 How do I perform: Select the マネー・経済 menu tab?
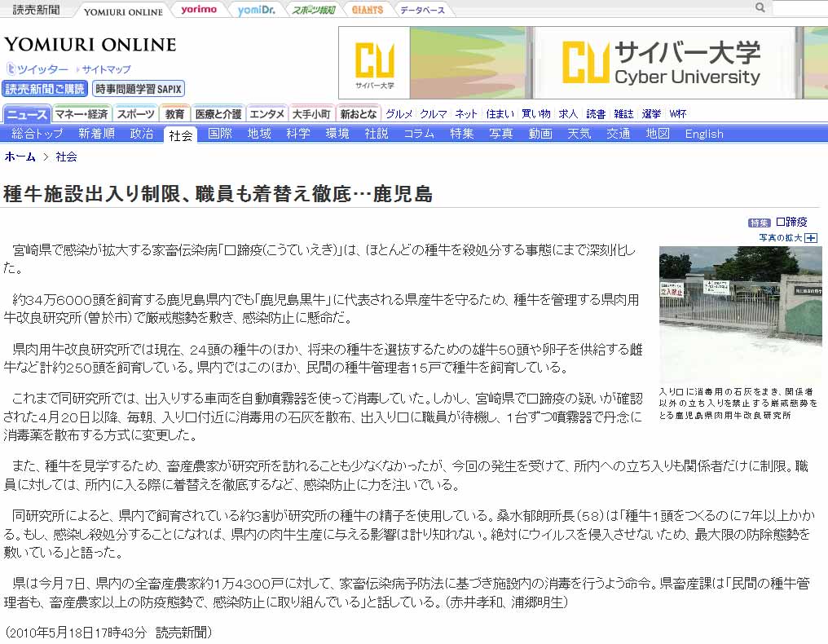81,114
